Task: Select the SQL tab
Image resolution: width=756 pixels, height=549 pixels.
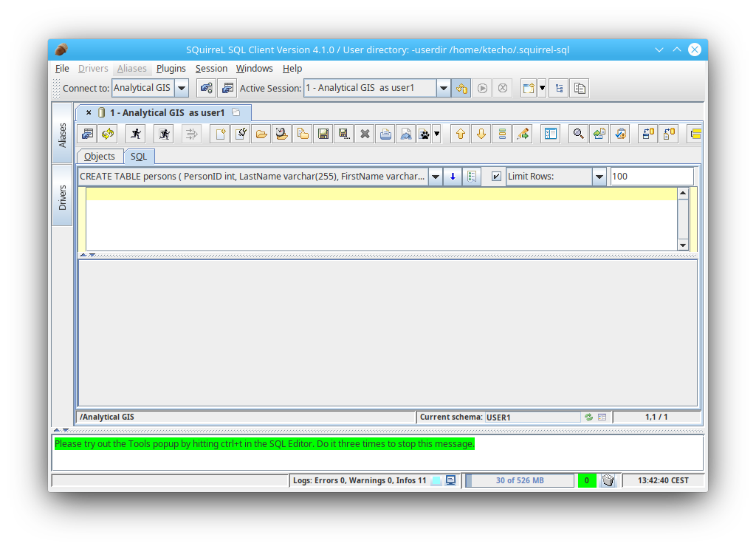Action: tap(138, 157)
